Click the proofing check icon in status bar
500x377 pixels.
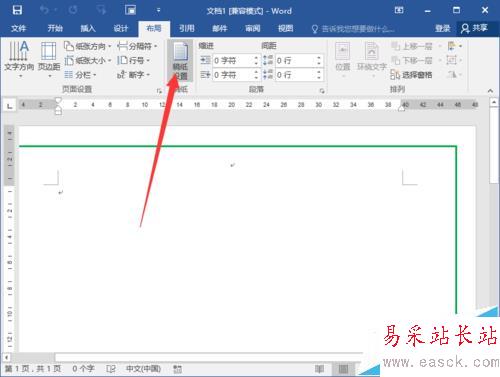(x=111, y=369)
